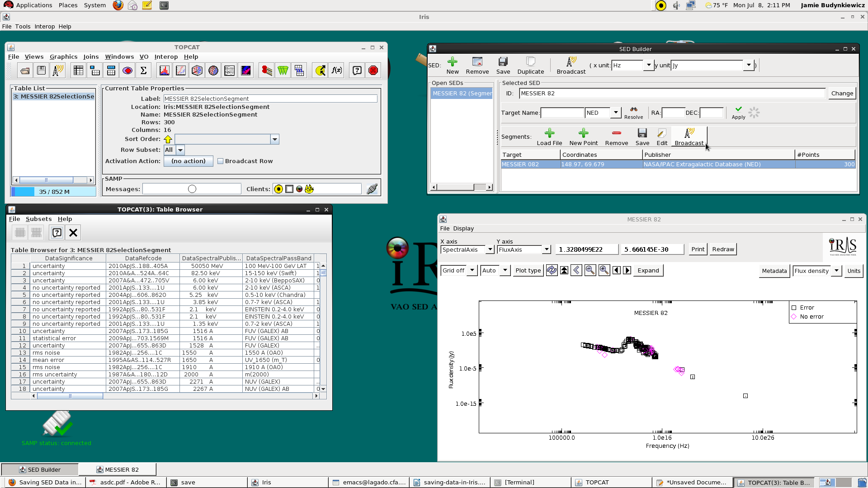The width and height of the screenshot is (868, 488).
Task: Open the Subsets menu in Table Browser
Action: [x=38, y=219]
